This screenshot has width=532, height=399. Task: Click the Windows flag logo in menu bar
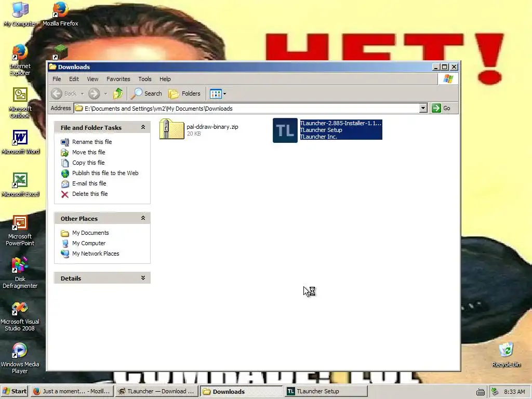coord(448,79)
